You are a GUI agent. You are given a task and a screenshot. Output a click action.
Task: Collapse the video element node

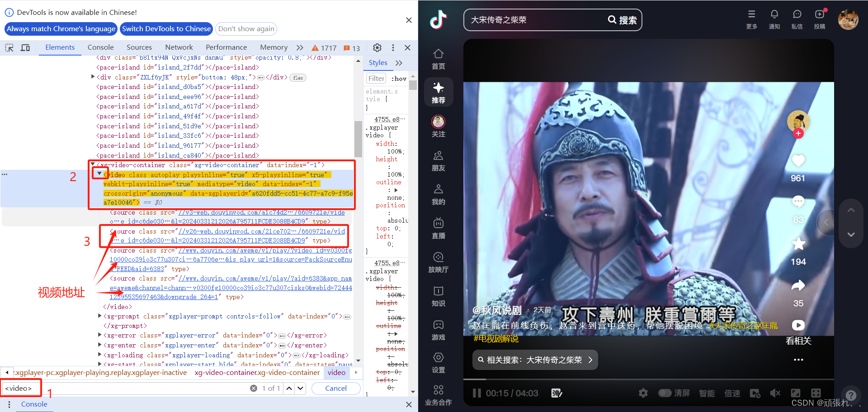[x=99, y=173]
